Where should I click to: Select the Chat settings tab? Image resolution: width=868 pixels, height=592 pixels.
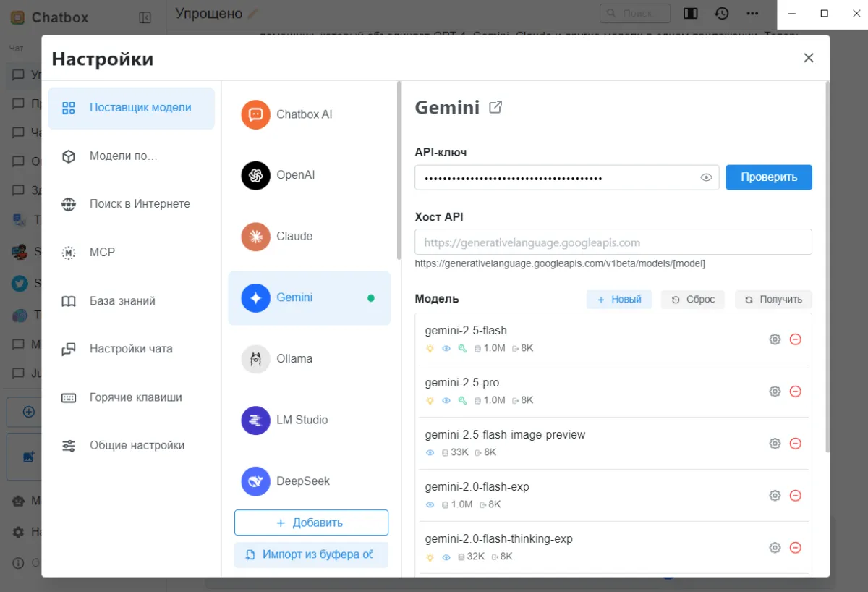tap(131, 349)
